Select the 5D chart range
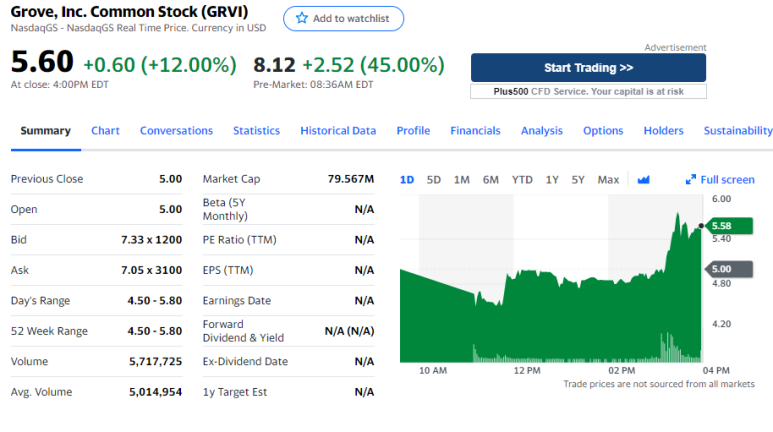 pyautogui.click(x=433, y=180)
